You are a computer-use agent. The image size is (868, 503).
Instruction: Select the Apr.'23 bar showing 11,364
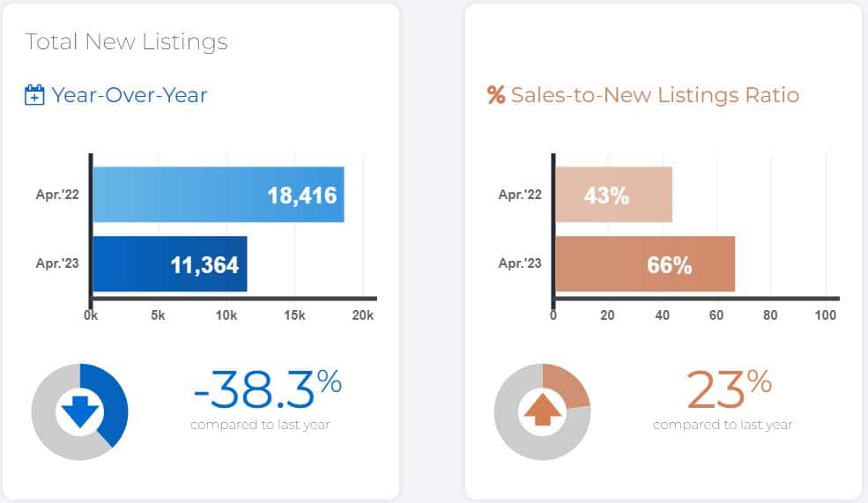(169, 263)
